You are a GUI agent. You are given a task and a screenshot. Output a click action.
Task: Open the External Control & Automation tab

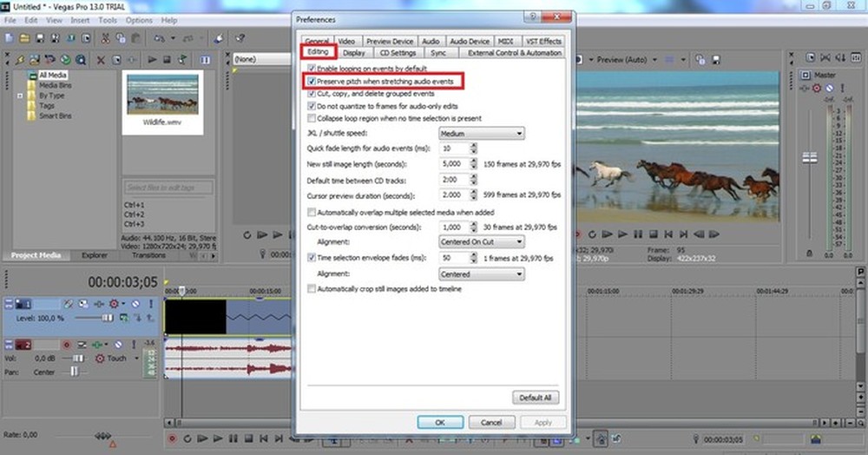[x=514, y=53]
